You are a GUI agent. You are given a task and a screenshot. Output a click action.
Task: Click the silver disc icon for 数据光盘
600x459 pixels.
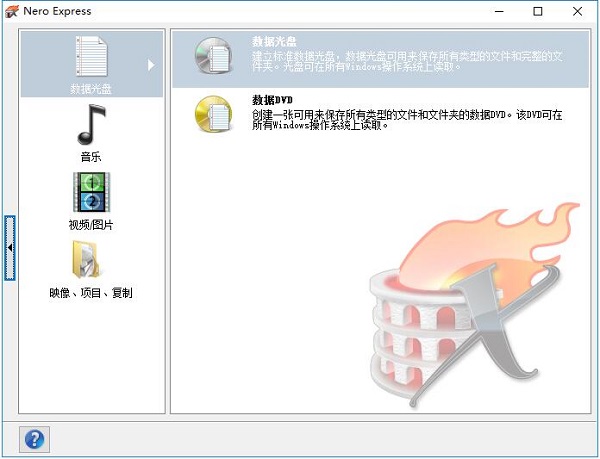214,55
